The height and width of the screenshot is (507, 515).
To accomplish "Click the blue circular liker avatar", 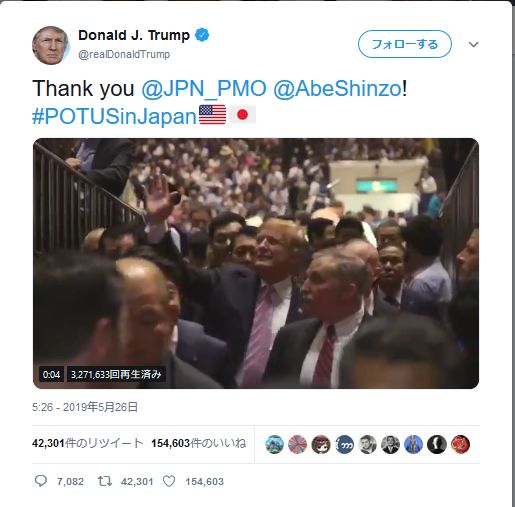I will pyautogui.click(x=414, y=444).
